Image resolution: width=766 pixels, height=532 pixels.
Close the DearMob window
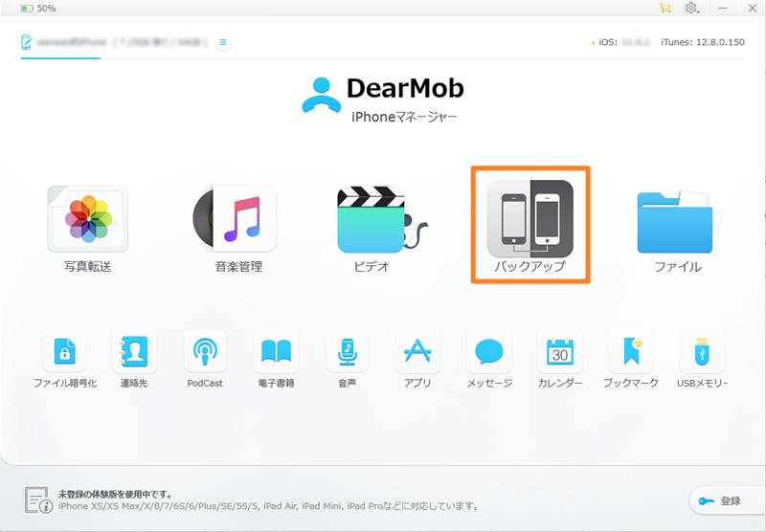(x=753, y=8)
